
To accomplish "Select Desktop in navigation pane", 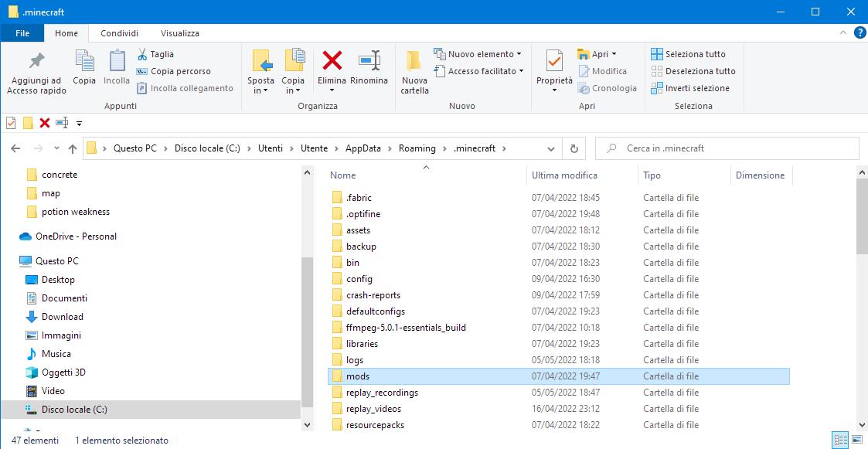I will coord(58,280).
